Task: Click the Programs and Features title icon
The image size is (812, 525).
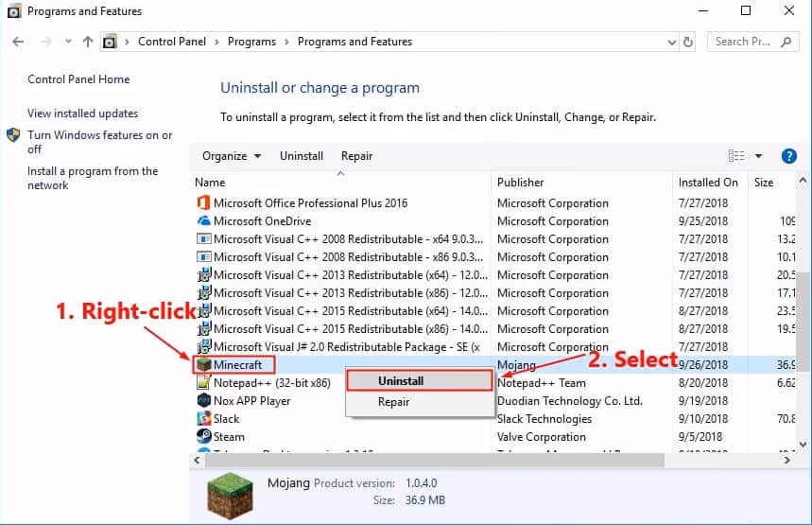Action: click(14, 11)
